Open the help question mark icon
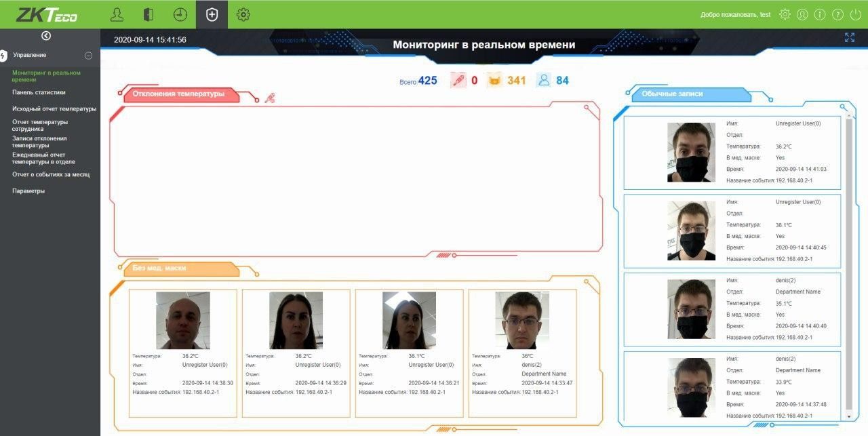This screenshot has height=436, width=868. click(837, 14)
